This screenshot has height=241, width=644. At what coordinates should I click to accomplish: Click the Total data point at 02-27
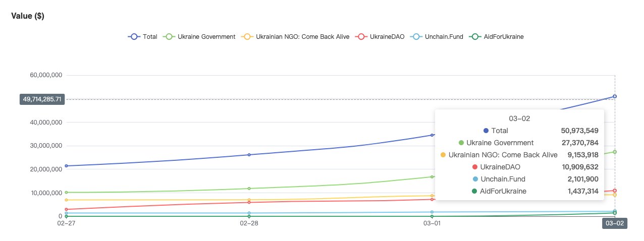point(66,166)
